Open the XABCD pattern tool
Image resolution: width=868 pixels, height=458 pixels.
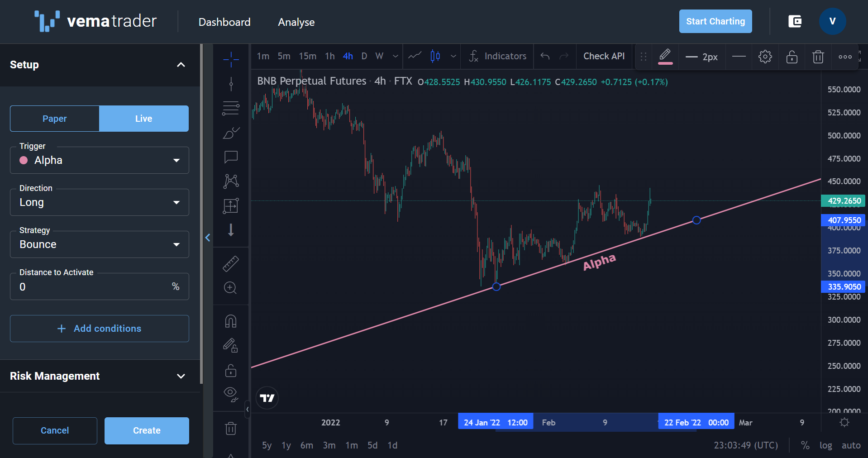point(231,181)
